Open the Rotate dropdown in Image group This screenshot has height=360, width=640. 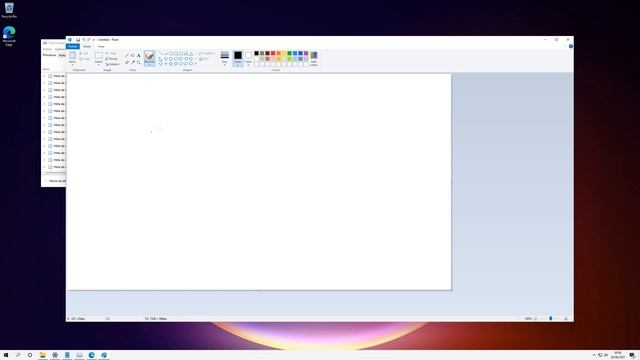point(113,64)
